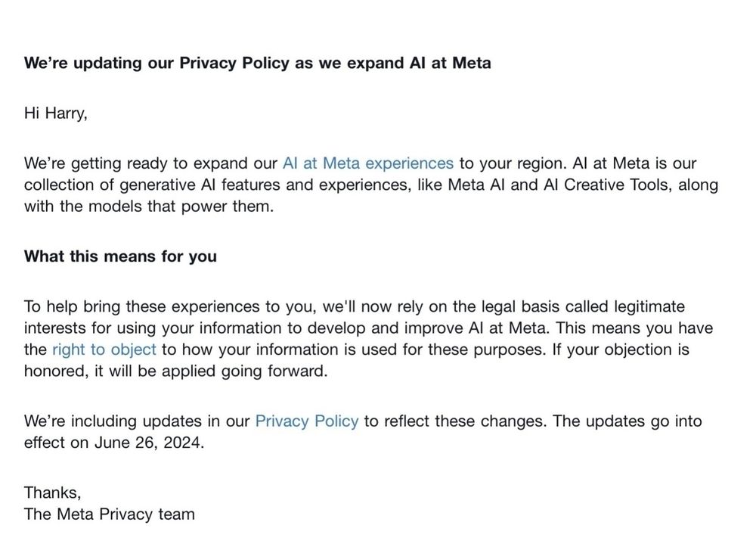This screenshot has width=756, height=547.
Task: Select the "What this means for you" heading
Action: pyautogui.click(x=120, y=256)
